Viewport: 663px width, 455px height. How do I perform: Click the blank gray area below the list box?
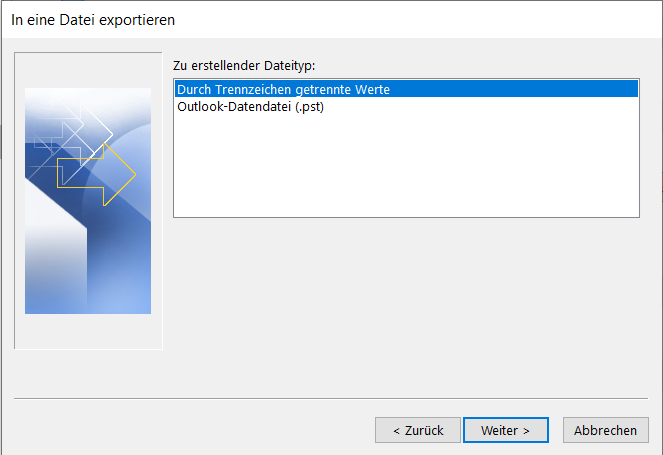click(406, 304)
